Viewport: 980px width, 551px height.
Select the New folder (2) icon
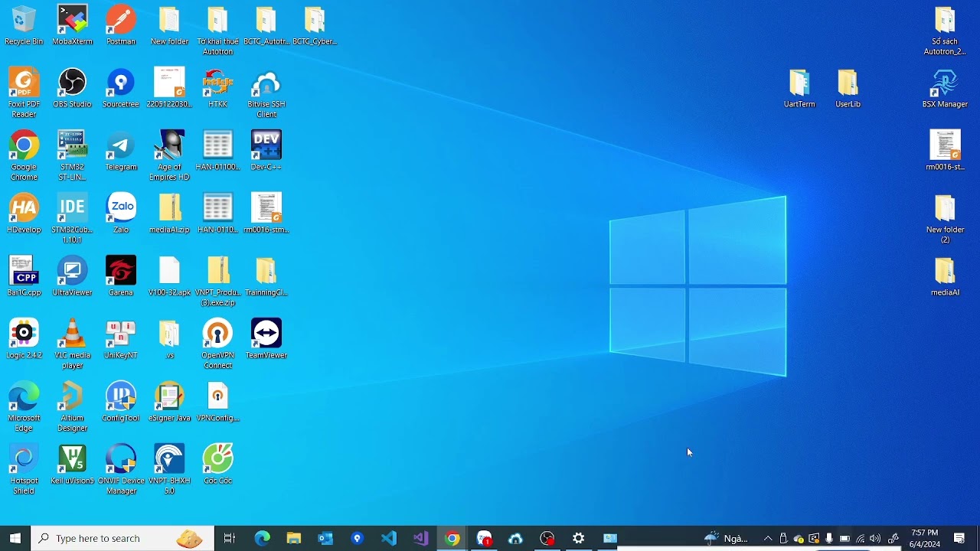(x=946, y=218)
